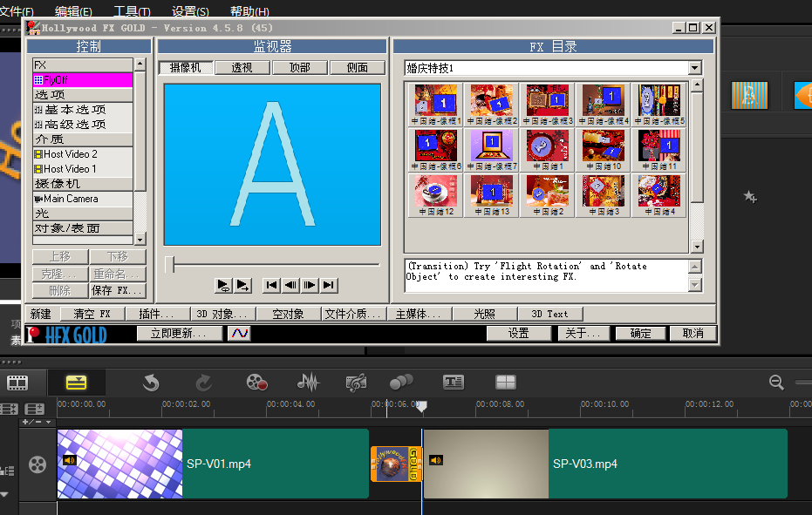Step back one frame in monitor
The image size is (812, 515).
(290, 285)
